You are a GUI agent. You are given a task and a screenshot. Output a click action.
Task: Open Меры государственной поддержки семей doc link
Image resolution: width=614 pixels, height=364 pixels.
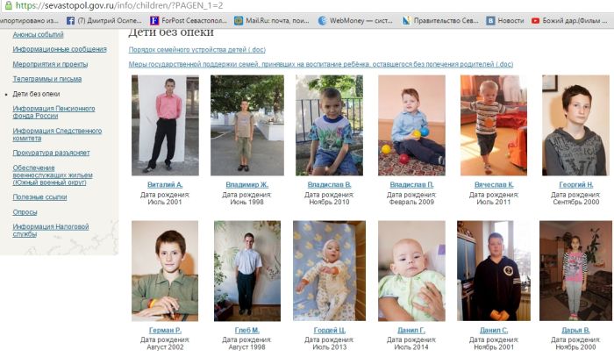(321, 64)
